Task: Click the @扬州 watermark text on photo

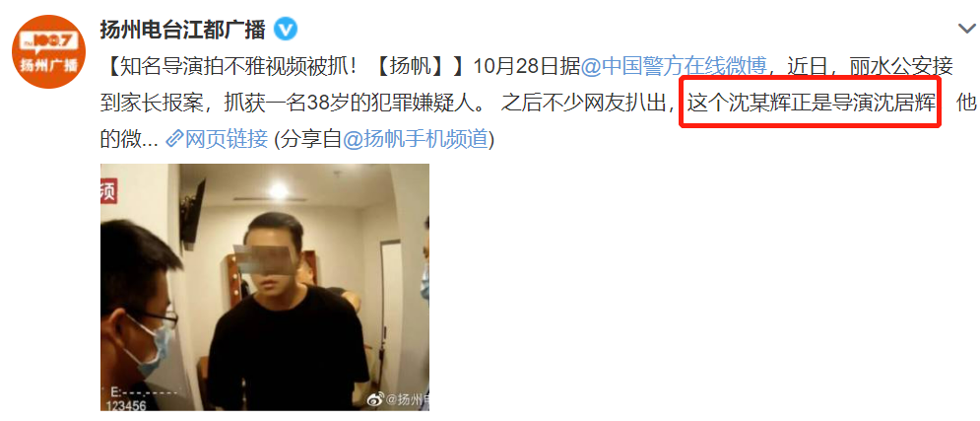Action: pos(408,399)
